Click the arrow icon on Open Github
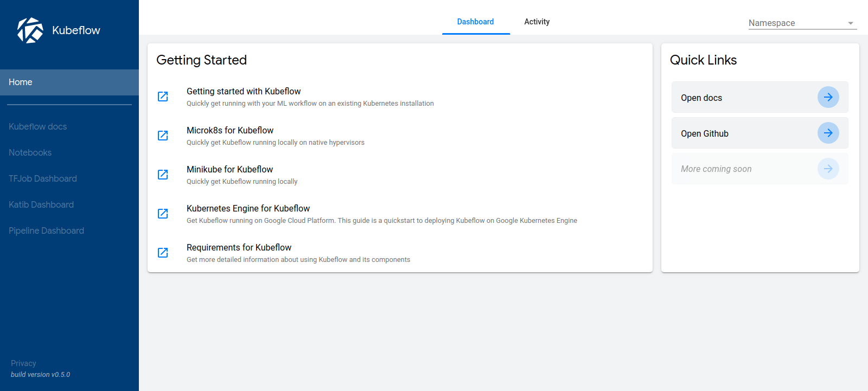The width and height of the screenshot is (868, 391). coord(828,133)
